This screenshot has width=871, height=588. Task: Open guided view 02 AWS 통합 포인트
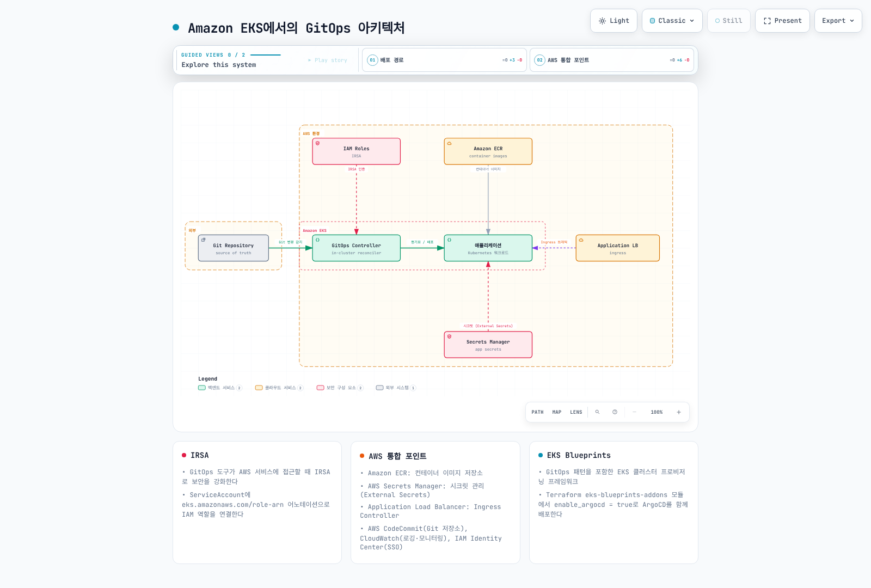tap(611, 60)
